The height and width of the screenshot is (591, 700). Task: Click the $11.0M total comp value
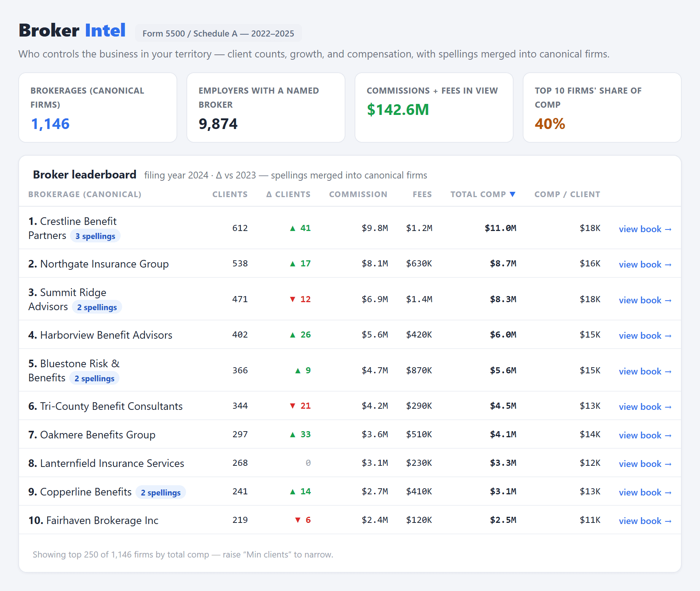[500, 228]
